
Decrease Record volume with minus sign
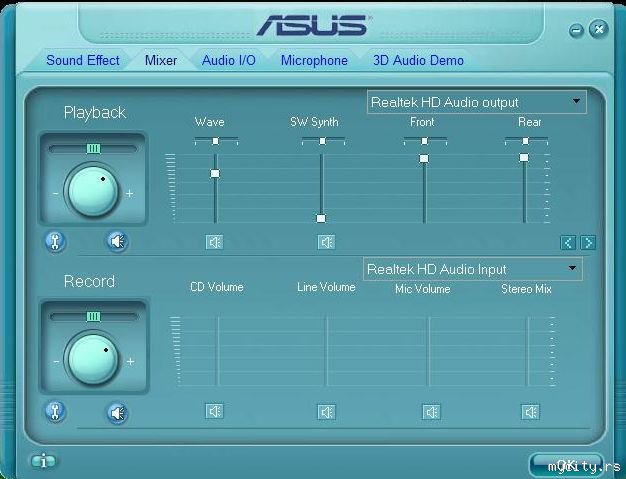[56, 362]
